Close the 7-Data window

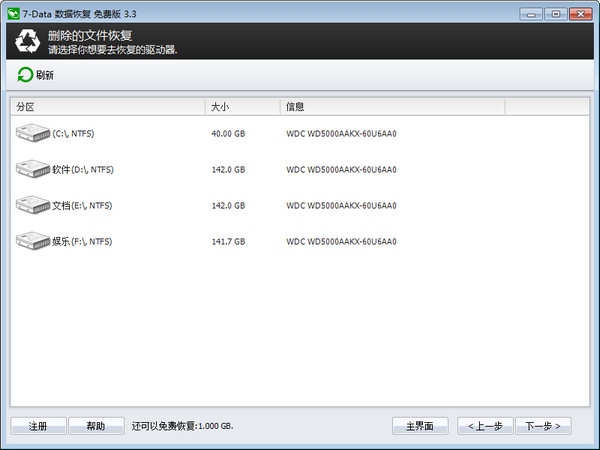(x=580, y=15)
